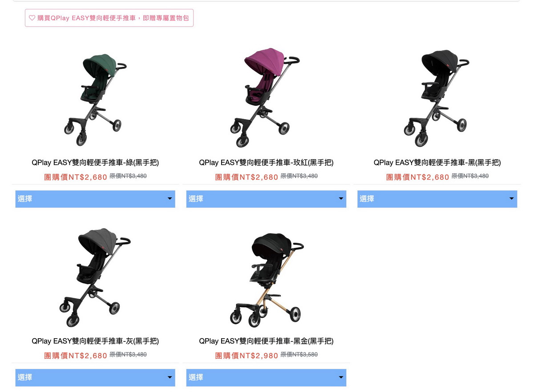Expand gray stroller select dropdown
The image size is (534, 392).
pyautogui.click(x=95, y=377)
